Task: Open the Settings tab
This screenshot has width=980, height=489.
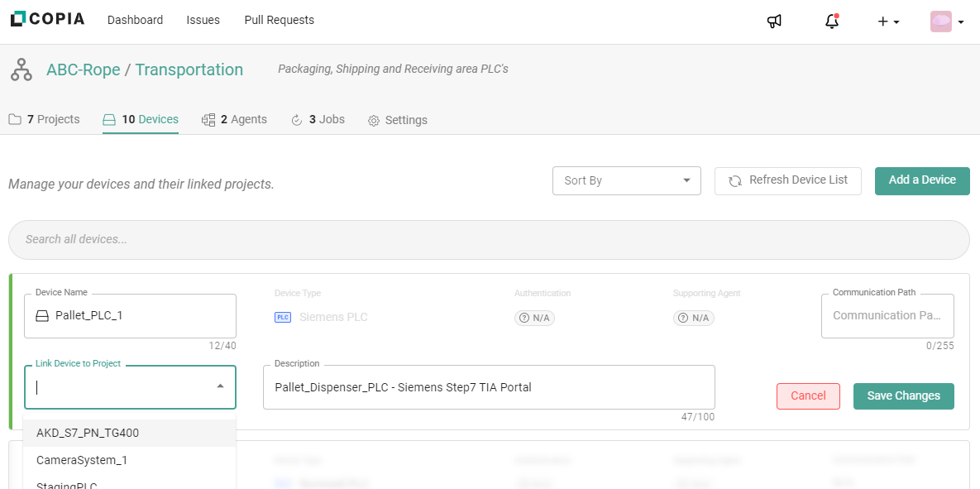Action: [x=398, y=120]
